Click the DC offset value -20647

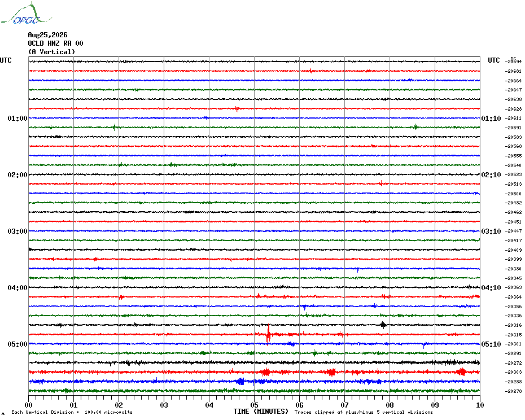tap(513, 90)
